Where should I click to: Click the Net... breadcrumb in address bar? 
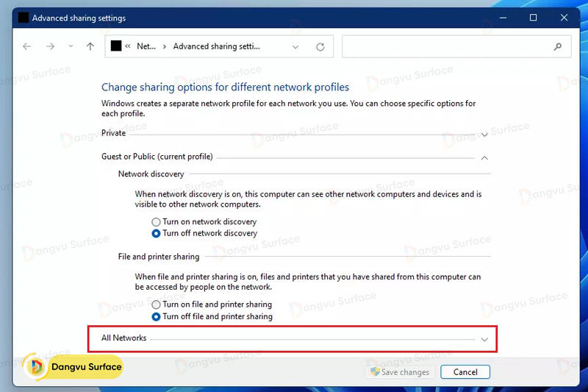tap(146, 46)
